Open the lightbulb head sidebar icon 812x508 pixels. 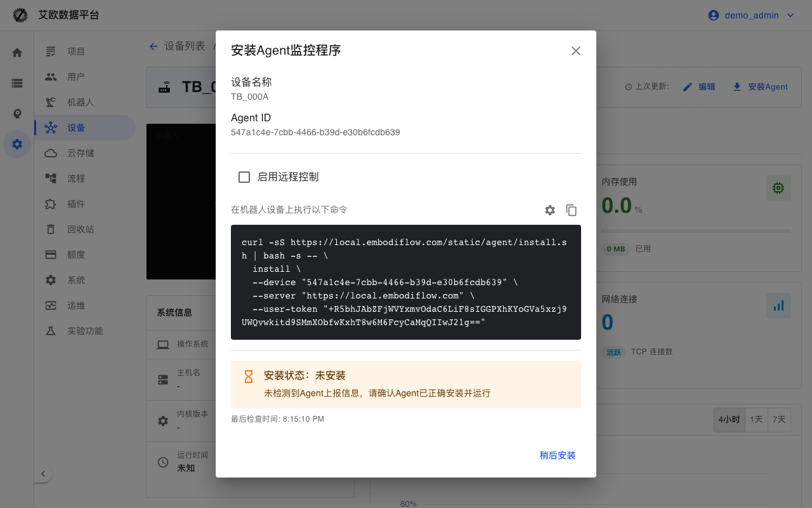pos(17,114)
